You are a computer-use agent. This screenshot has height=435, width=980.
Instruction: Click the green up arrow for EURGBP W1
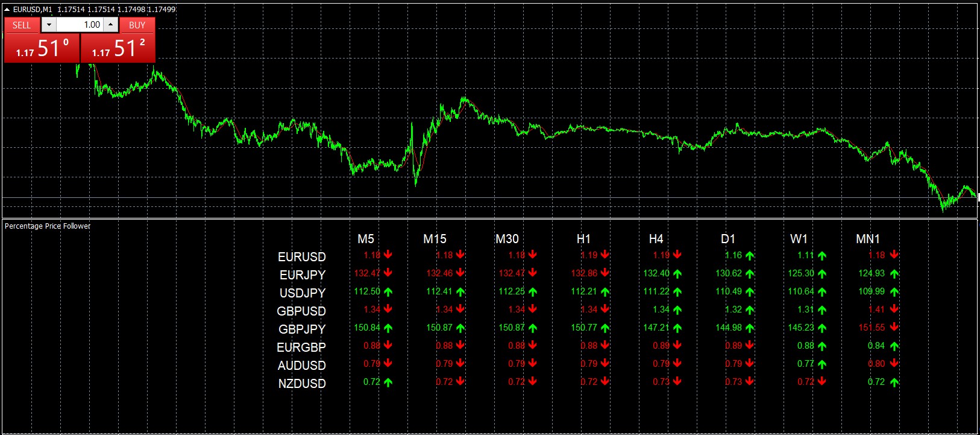(822, 346)
